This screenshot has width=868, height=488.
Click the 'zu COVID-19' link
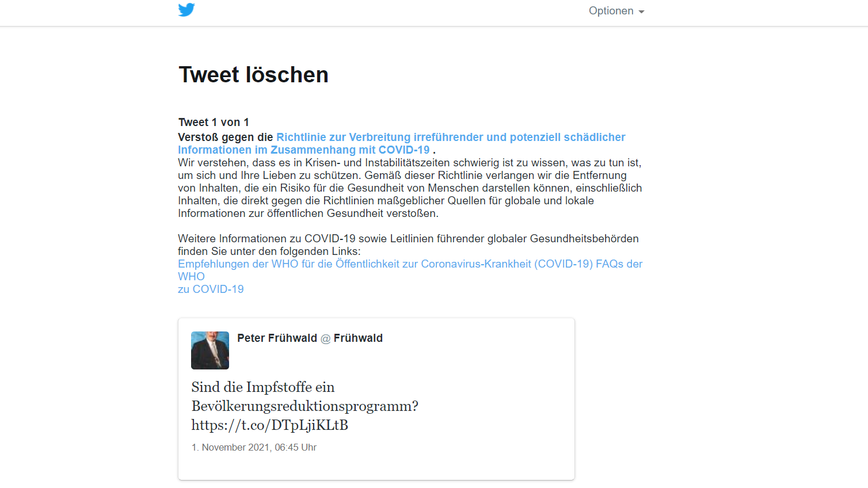tap(211, 289)
